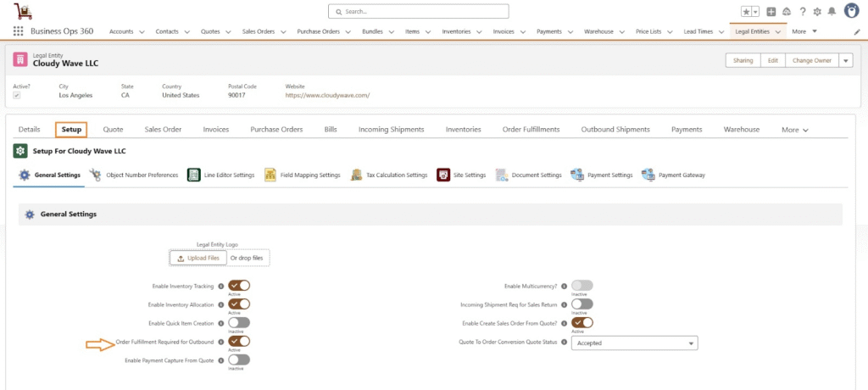
Task: Click the help question mark icon
Action: pyautogui.click(x=802, y=12)
